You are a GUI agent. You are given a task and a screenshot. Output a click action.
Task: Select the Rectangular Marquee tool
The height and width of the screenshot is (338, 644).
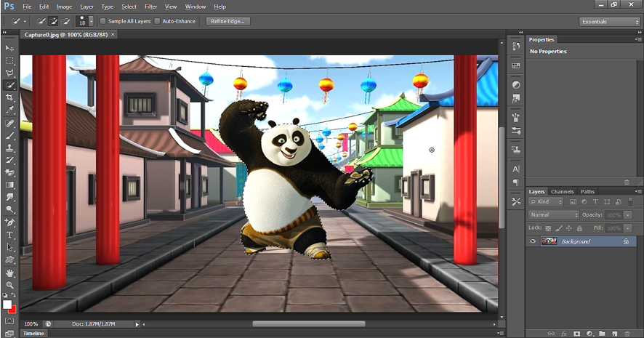(9, 61)
